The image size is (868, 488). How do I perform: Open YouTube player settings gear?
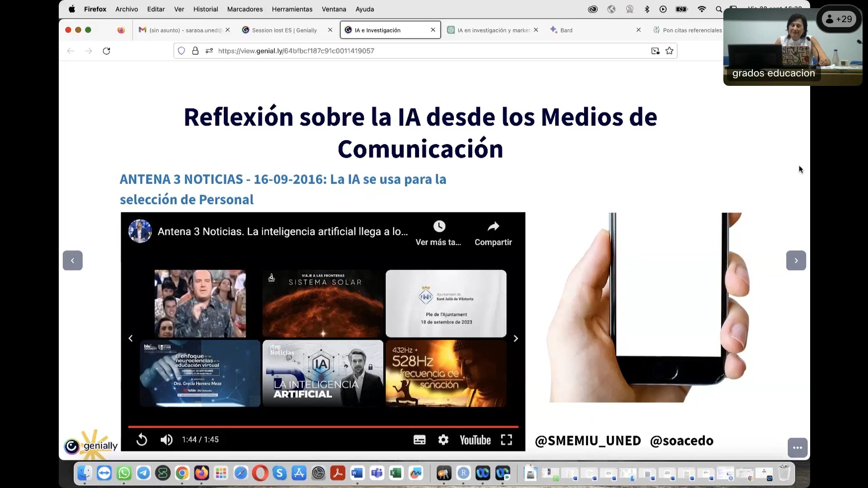click(x=443, y=440)
